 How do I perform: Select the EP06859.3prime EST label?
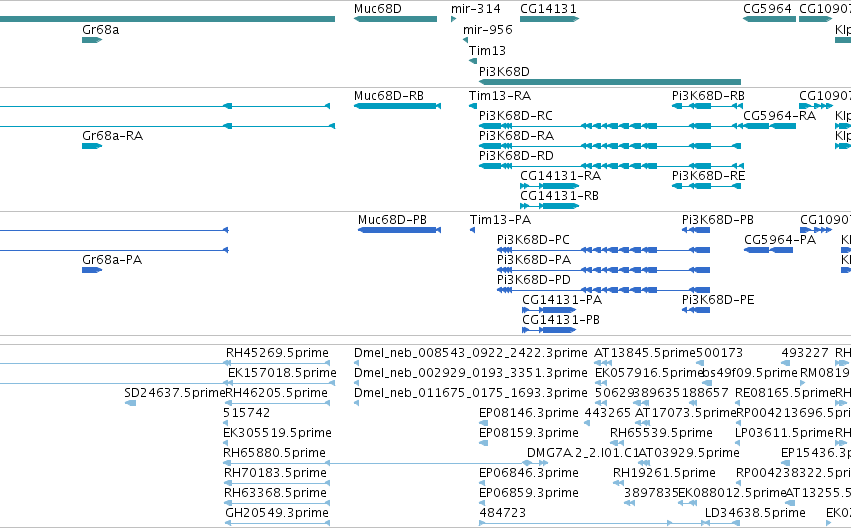[x=529, y=494]
